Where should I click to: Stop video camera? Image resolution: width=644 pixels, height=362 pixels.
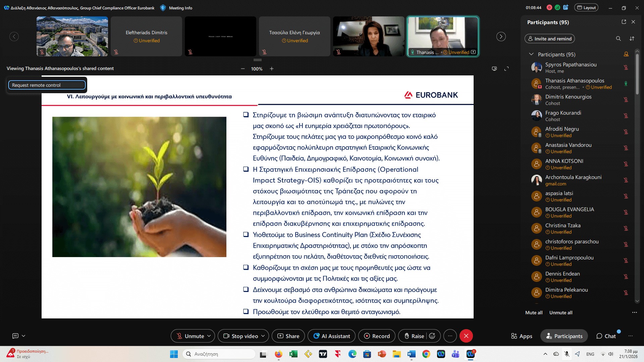240,336
